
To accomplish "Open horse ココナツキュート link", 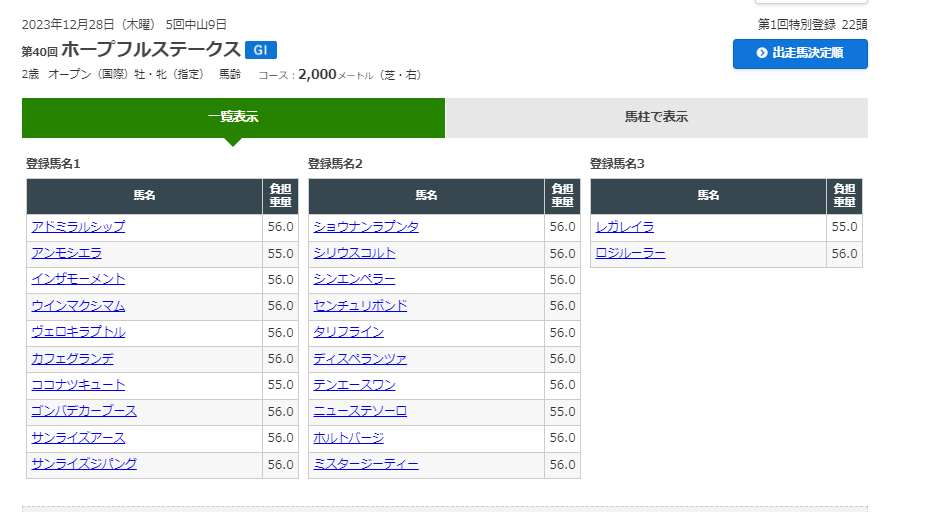I will point(78,385).
